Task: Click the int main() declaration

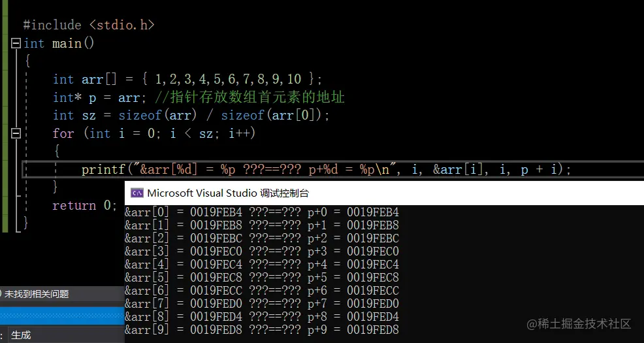Action: 59,43
